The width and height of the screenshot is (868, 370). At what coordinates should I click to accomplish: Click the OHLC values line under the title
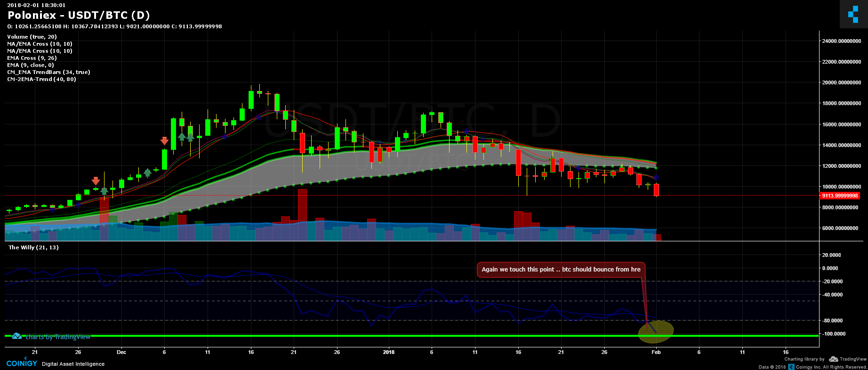[x=114, y=26]
